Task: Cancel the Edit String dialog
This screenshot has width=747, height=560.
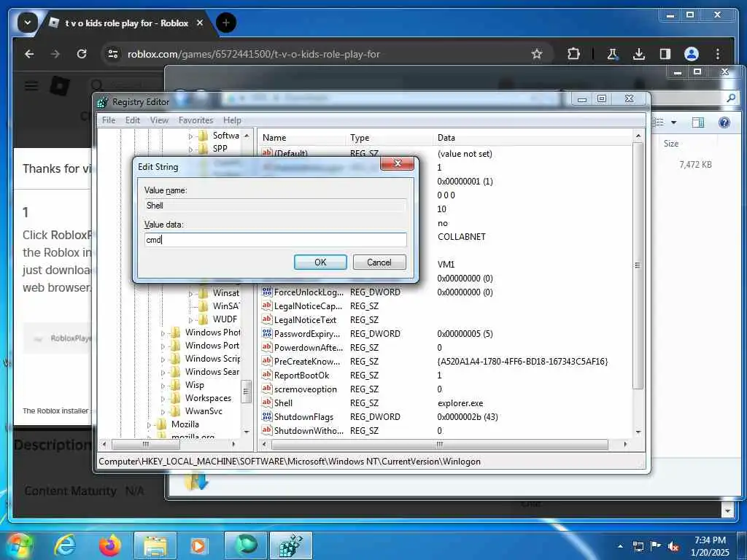Action: (x=379, y=262)
